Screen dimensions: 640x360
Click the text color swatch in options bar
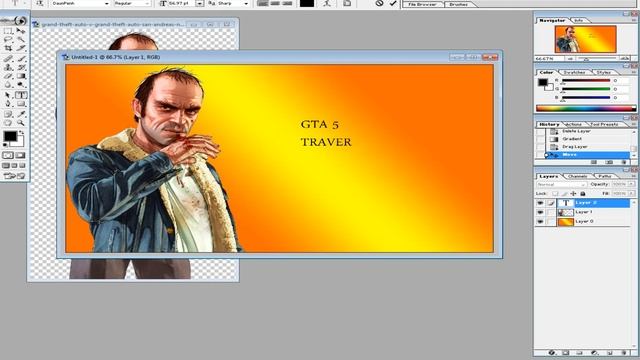(x=307, y=3)
